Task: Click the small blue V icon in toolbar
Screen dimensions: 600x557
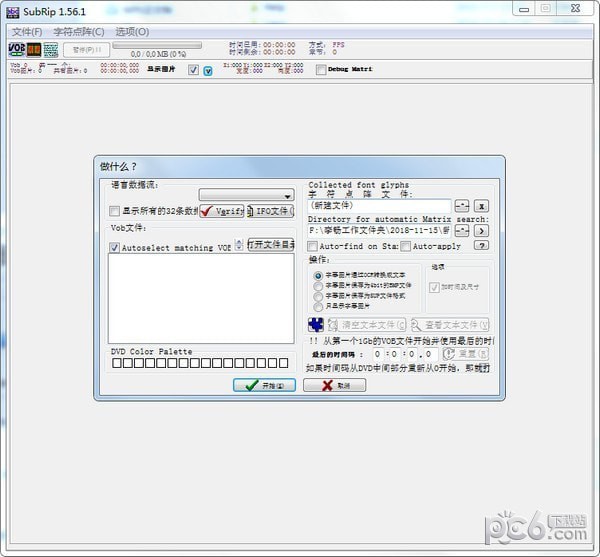Action: (x=208, y=71)
